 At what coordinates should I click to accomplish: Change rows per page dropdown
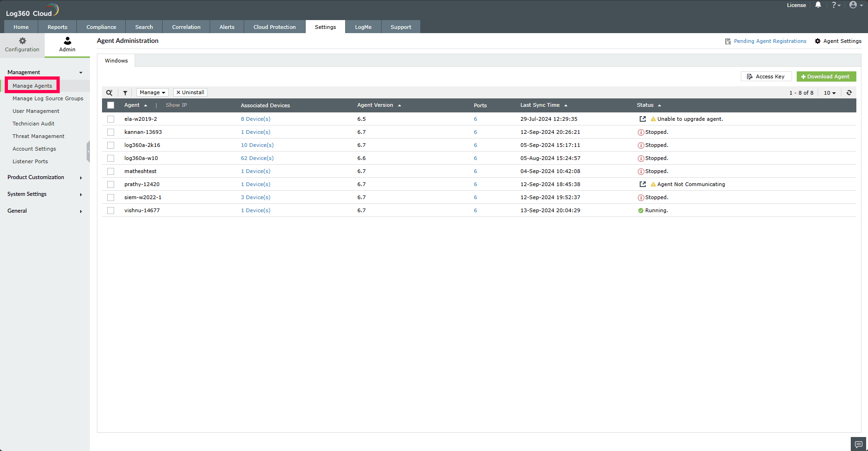click(x=829, y=93)
